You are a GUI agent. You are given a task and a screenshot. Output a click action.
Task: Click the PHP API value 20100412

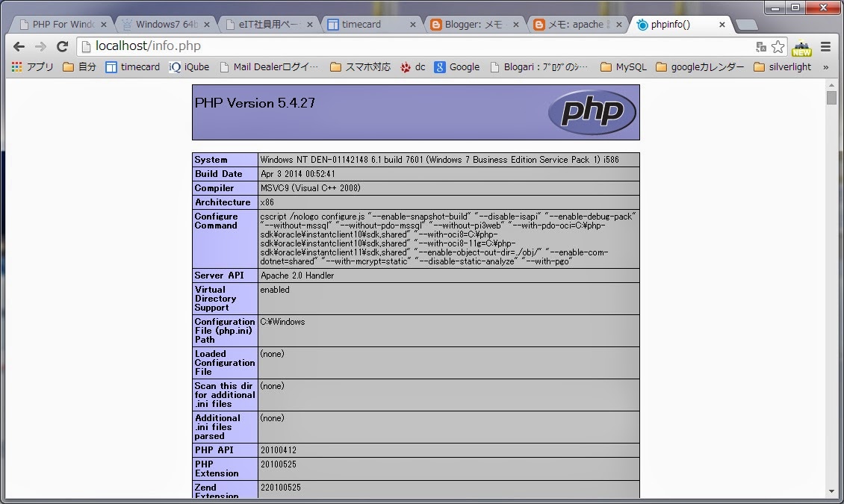coord(279,450)
